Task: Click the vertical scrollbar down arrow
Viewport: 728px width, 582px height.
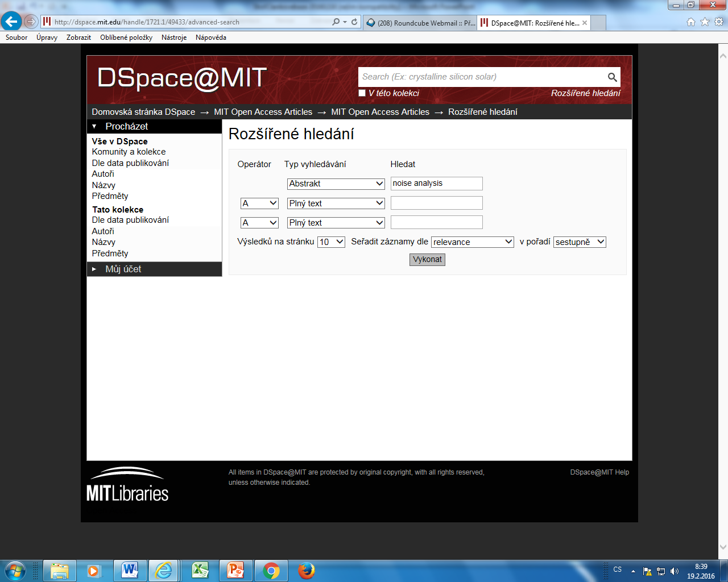Action: (x=723, y=547)
